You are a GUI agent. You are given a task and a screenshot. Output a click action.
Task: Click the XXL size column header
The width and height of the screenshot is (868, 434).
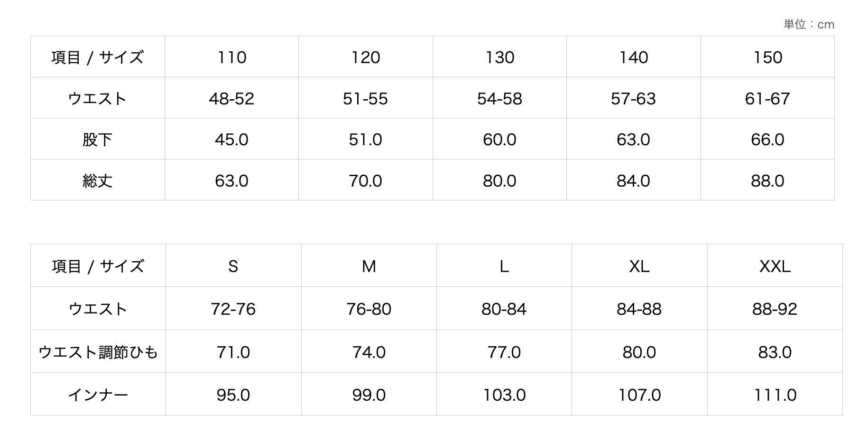775,266
